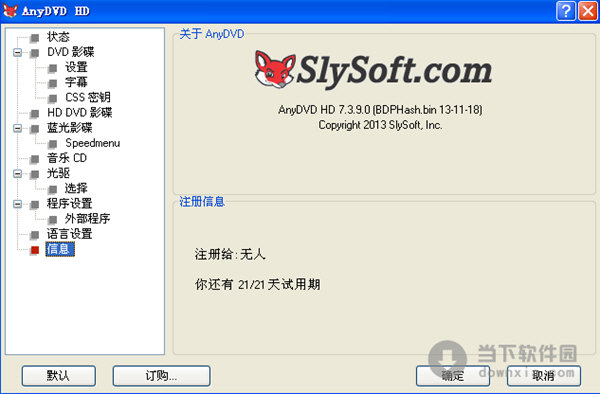Click the gray icon beside 字幕
This screenshot has height=394, width=600.
pos(53,83)
